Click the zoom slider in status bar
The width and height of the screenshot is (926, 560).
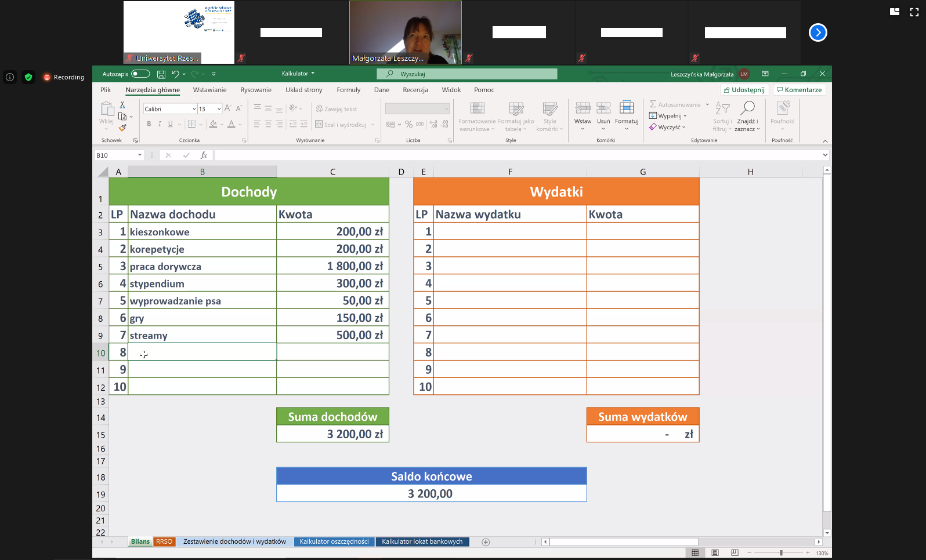pyautogui.click(x=781, y=553)
